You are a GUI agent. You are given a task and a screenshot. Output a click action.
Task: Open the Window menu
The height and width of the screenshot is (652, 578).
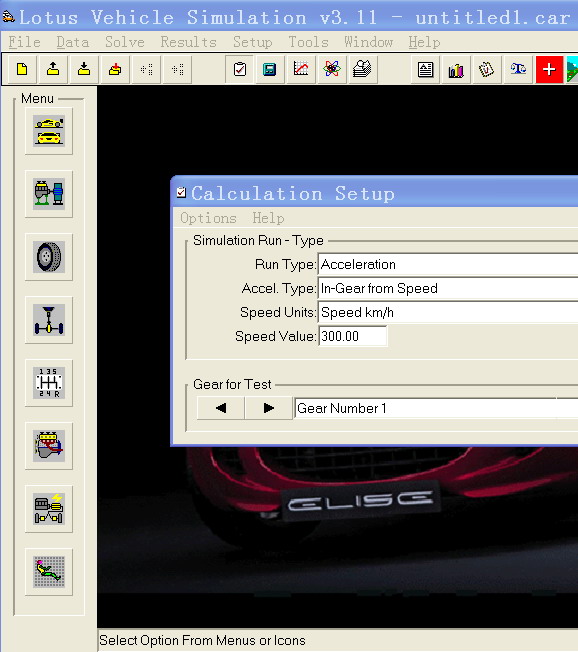click(368, 42)
